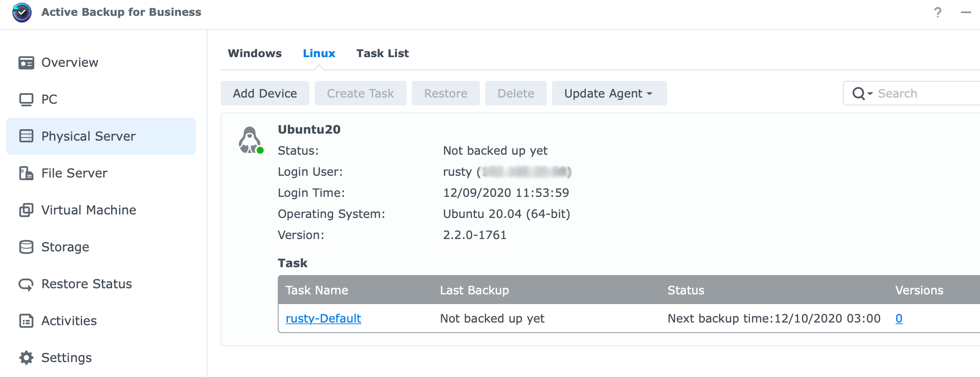Click the 'Next backup time:12/10/2020 03:00' cell
The image size is (980, 377).
774,318
